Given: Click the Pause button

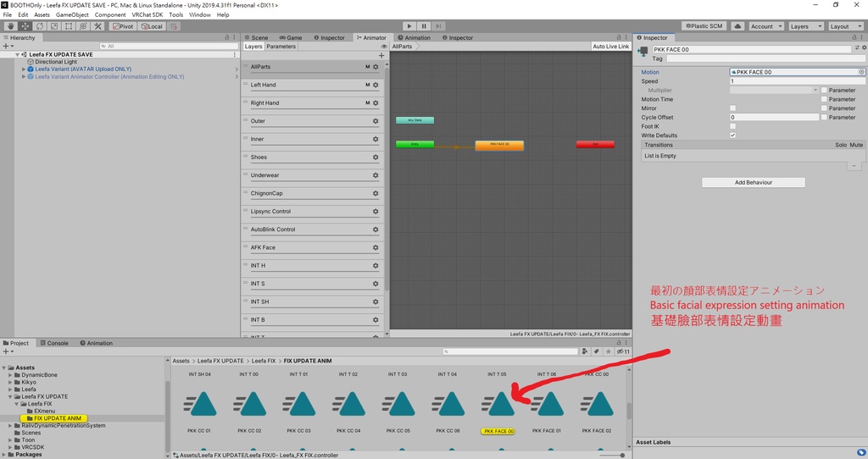Looking at the screenshot, I should tap(424, 26).
